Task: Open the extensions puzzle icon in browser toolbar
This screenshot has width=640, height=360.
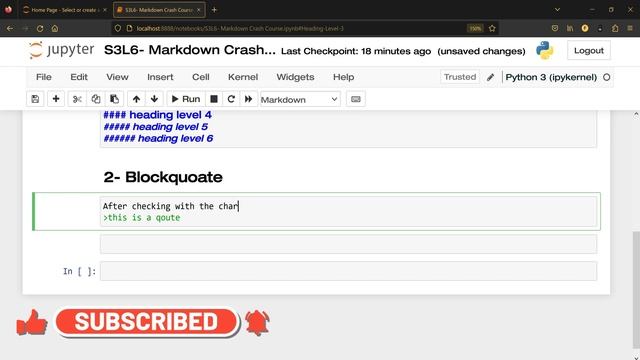Action: click(x=615, y=28)
